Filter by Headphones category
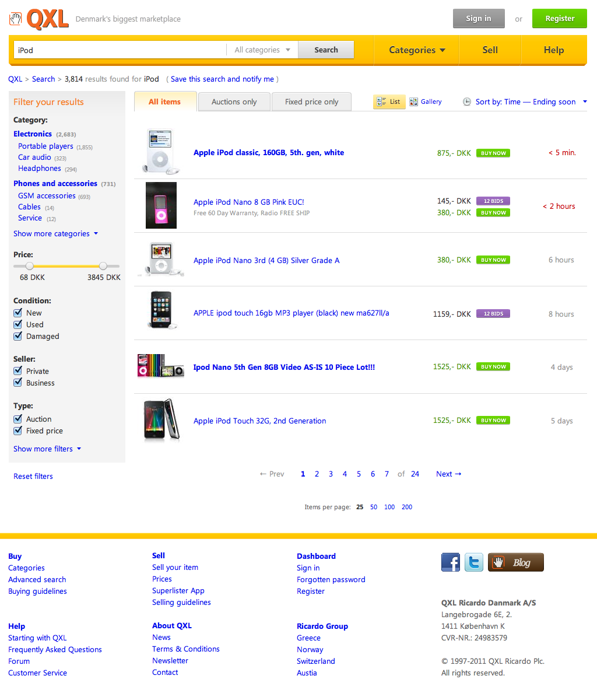Image resolution: width=597 pixels, height=700 pixels. pos(40,169)
